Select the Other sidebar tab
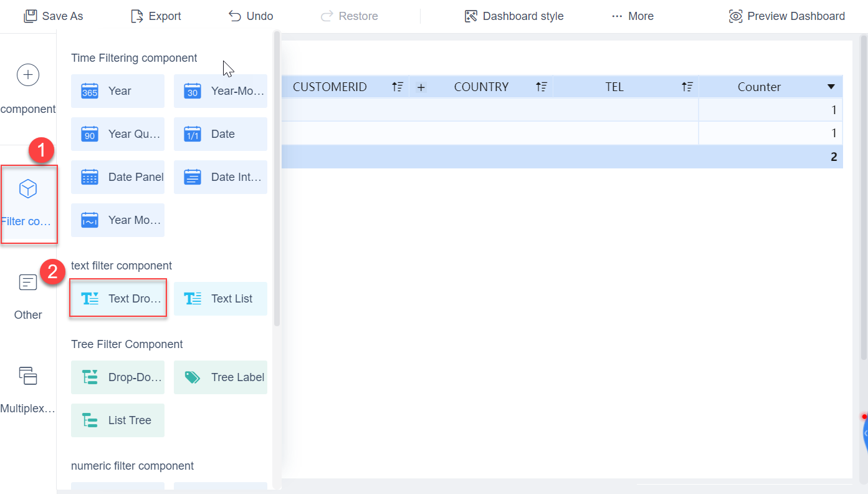868x494 pixels. click(28, 296)
